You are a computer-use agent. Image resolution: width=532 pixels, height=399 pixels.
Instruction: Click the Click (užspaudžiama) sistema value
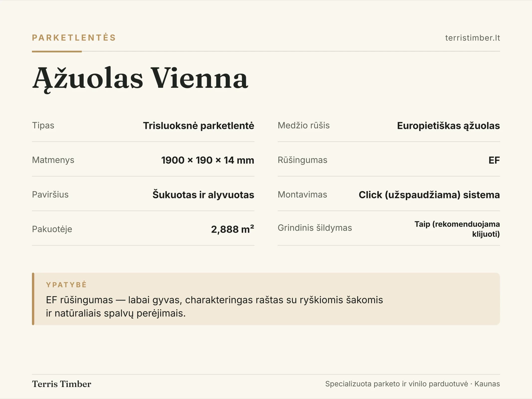click(x=429, y=195)
